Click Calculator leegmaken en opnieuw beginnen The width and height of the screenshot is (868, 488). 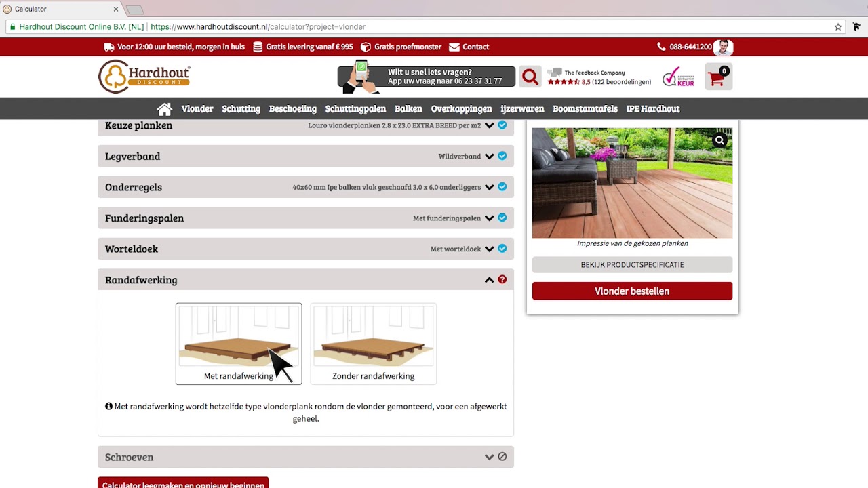coord(183,483)
